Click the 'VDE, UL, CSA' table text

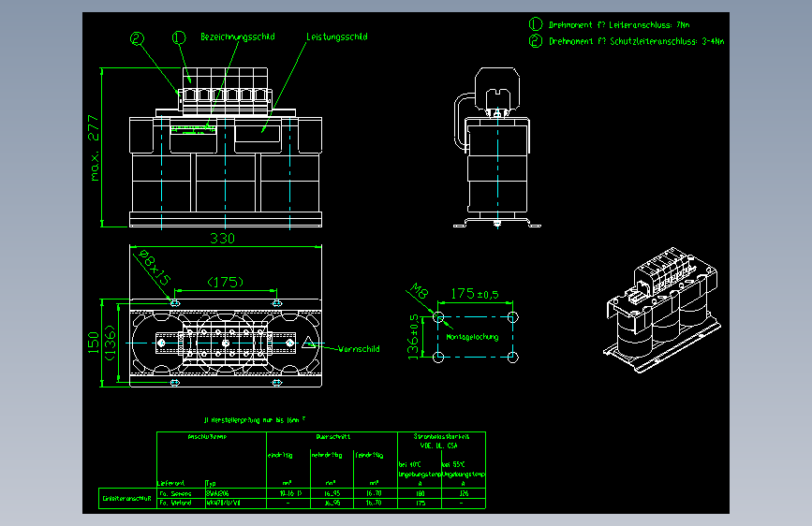click(x=439, y=446)
